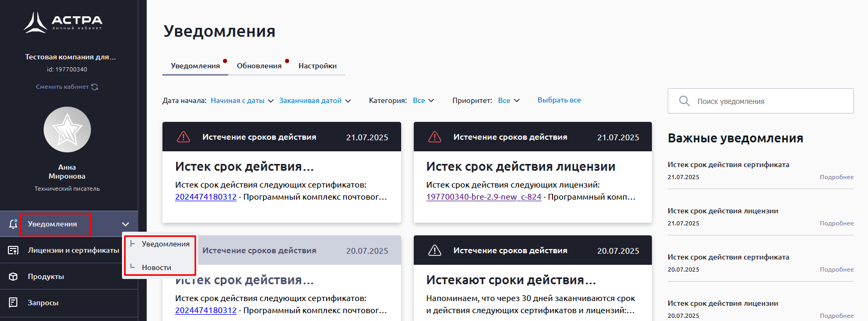
Task: Click the magnifier icon in search box
Action: coord(684,101)
